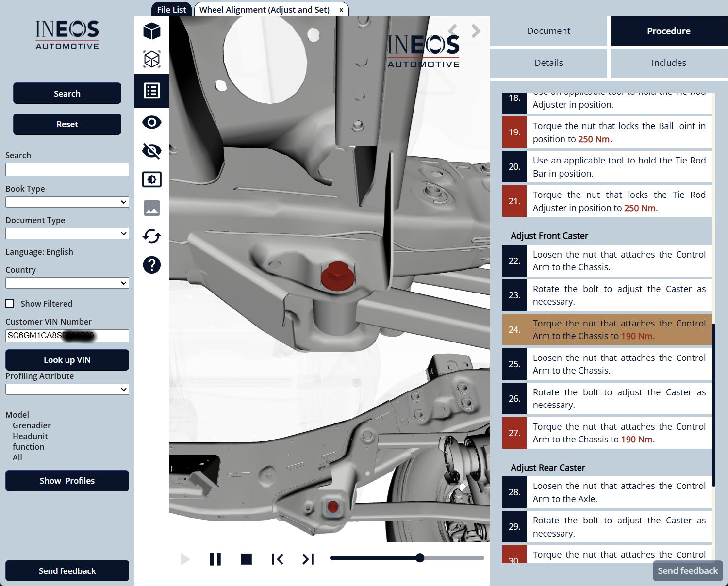Screen dimensions: 728x586
Task: Open the Book Type dropdown
Action: pos(67,202)
